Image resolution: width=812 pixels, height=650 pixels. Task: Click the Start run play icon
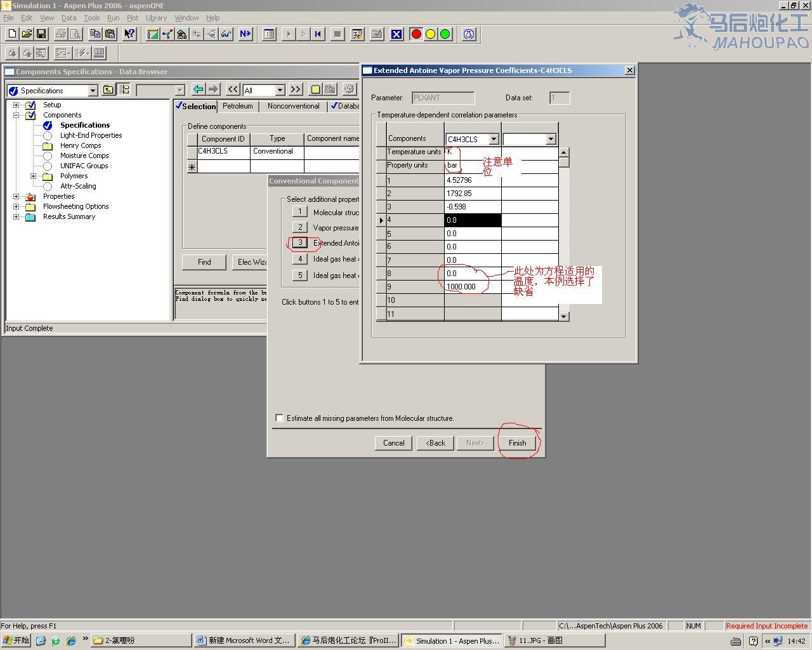tap(288, 34)
